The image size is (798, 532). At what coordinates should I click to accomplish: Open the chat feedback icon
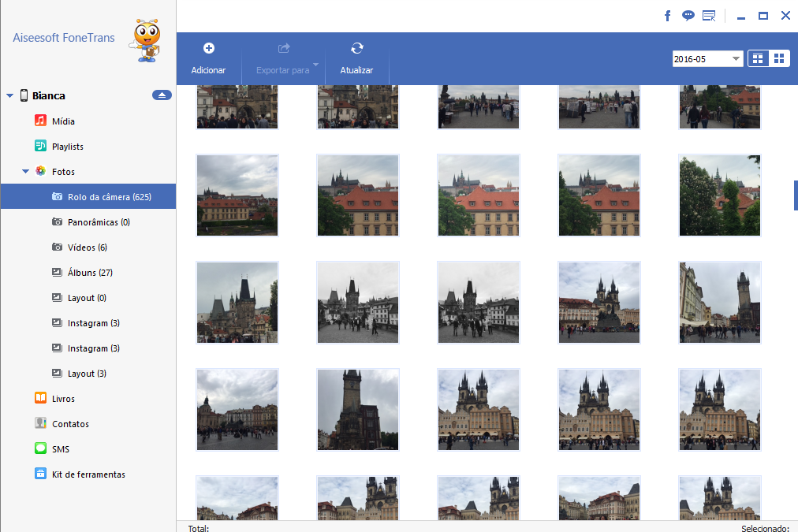pyautogui.click(x=688, y=16)
